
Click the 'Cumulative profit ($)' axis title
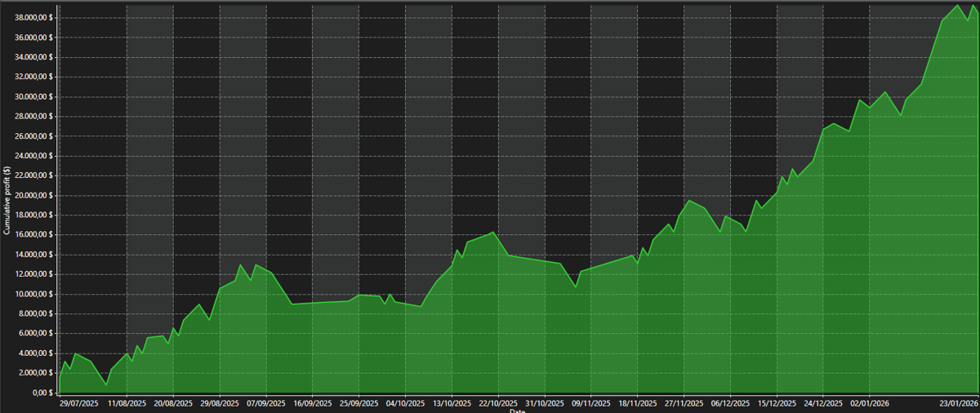tap(7, 201)
